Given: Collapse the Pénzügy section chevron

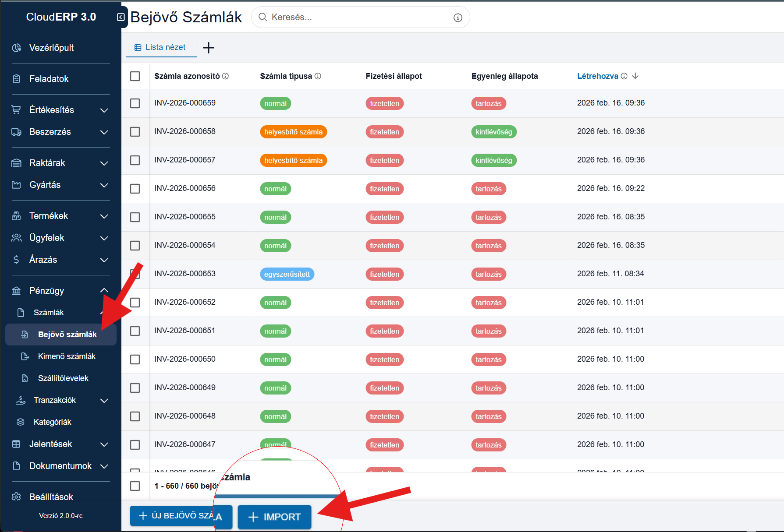Looking at the screenshot, I should (x=104, y=291).
